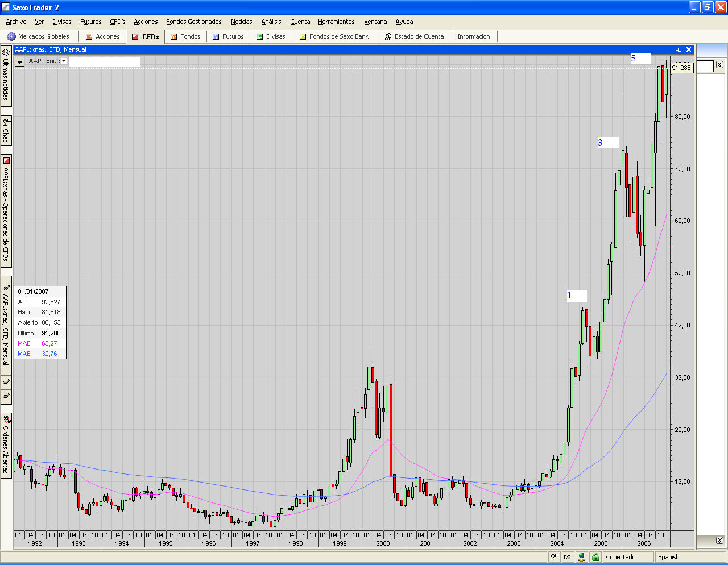Image resolution: width=728 pixels, height=565 pixels.
Task: Open the Divisas menu in menu bar
Action: [x=62, y=22]
